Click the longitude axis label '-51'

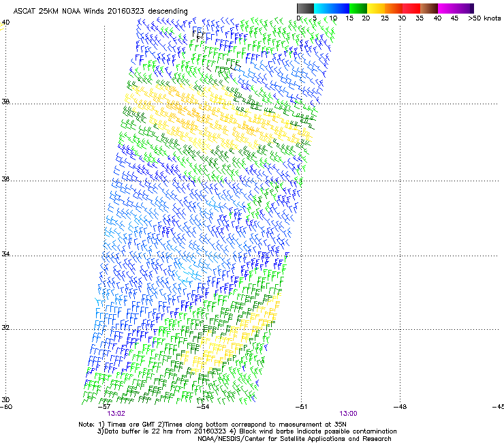coord(301,407)
